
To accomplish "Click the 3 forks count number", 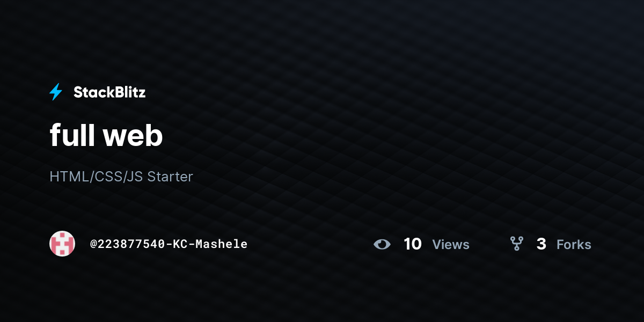I will coord(541,244).
